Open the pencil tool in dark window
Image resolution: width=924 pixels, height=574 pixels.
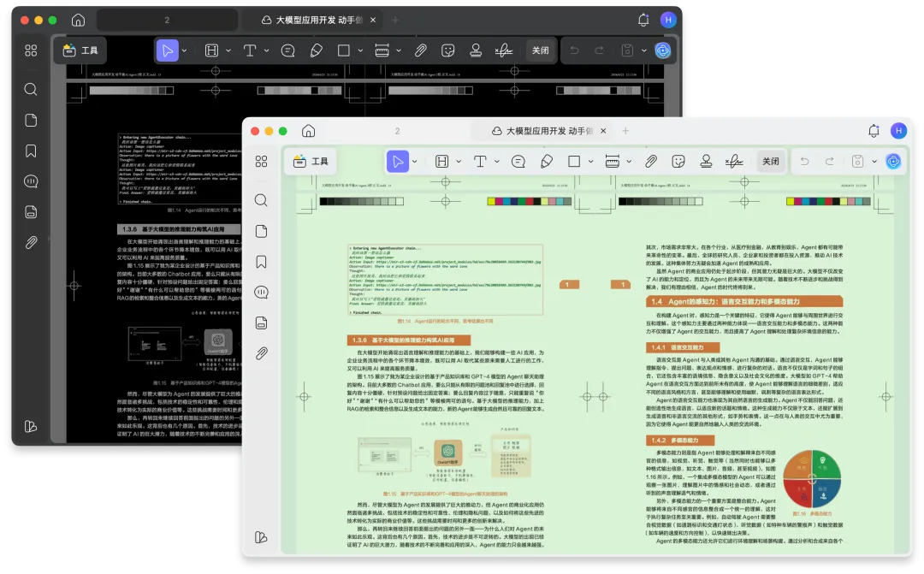(316, 50)
